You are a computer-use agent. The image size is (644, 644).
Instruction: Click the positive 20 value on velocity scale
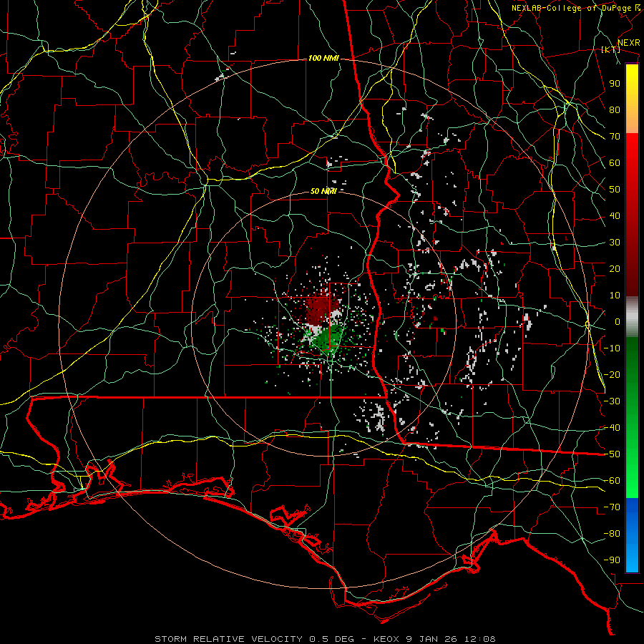coord(615,269)
